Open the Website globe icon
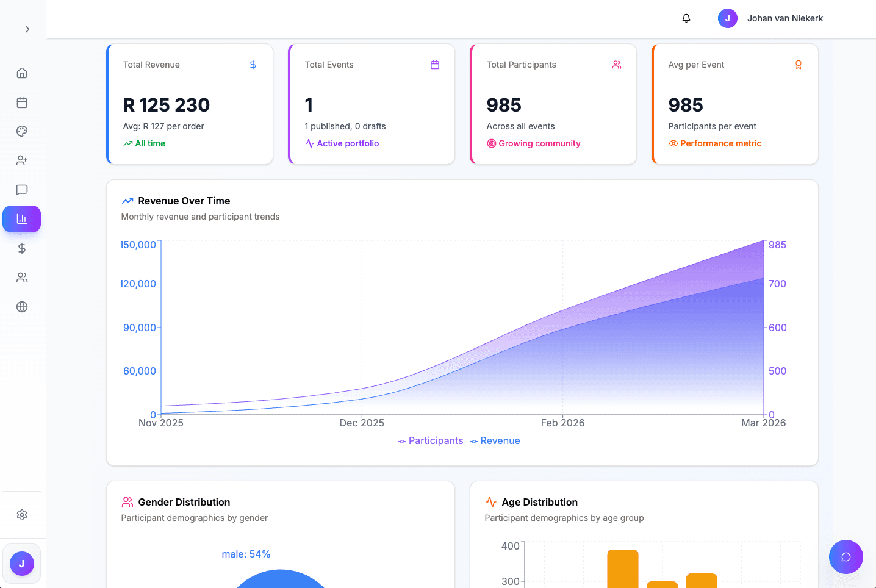 coord(22,307)
